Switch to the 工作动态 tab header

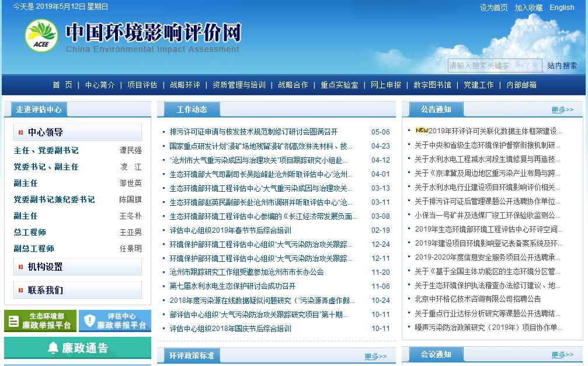pos(192,109)
